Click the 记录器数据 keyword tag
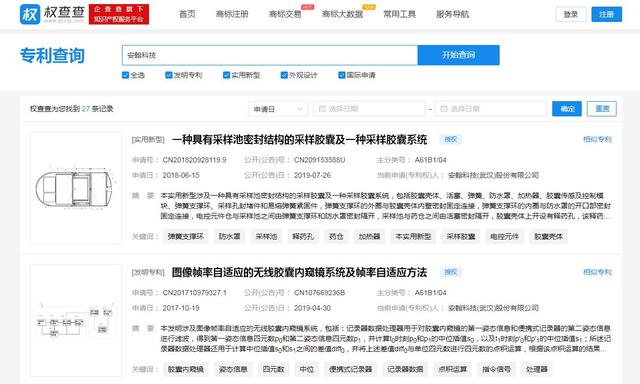This screenshot has width=640, height=384. [x=405, y=369]
